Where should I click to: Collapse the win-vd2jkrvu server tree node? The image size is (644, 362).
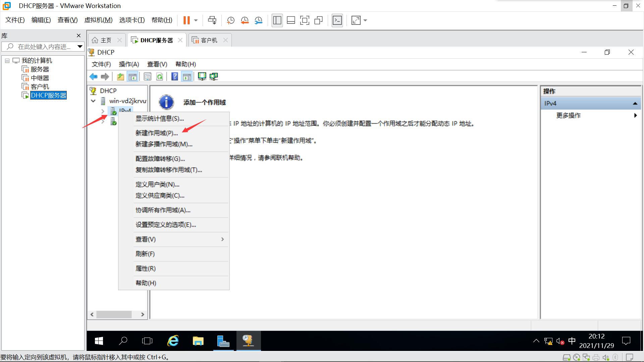click(94, 101)
